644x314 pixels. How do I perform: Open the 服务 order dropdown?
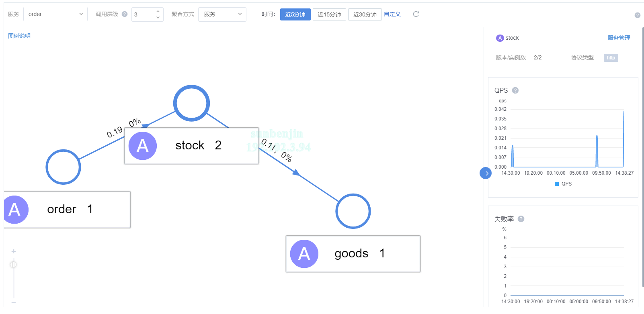coord(55,14)
